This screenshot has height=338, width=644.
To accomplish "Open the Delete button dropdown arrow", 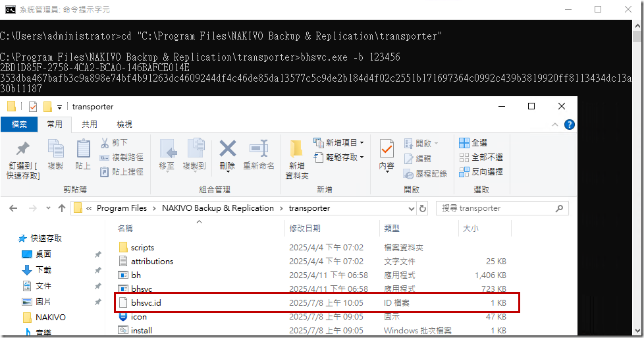I will coord(227,172).
